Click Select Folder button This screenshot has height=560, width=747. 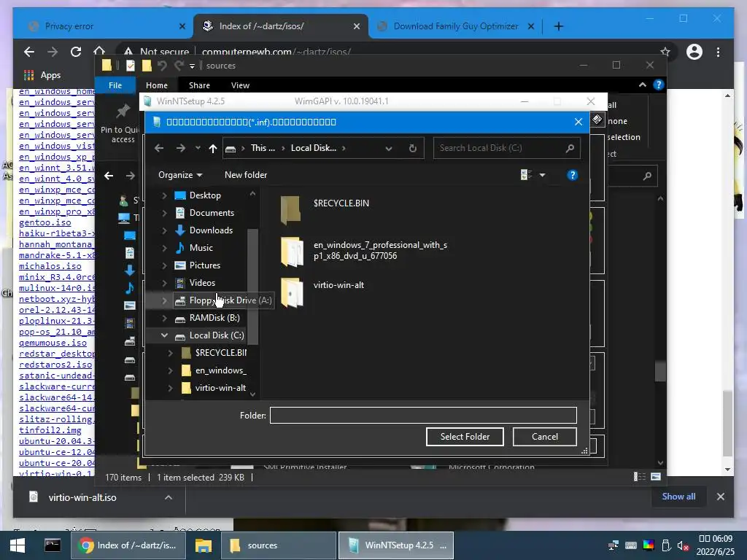465,437
